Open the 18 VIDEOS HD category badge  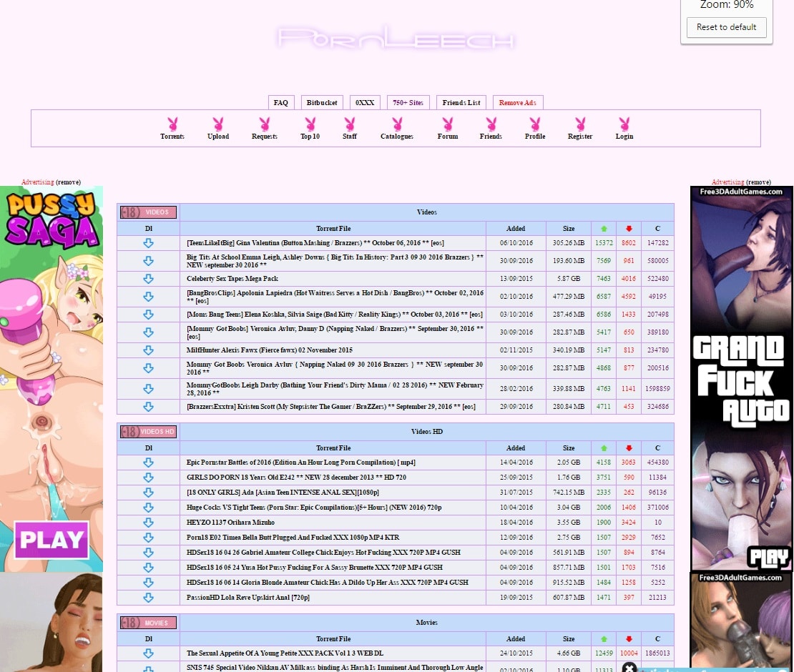pos(148,432)
